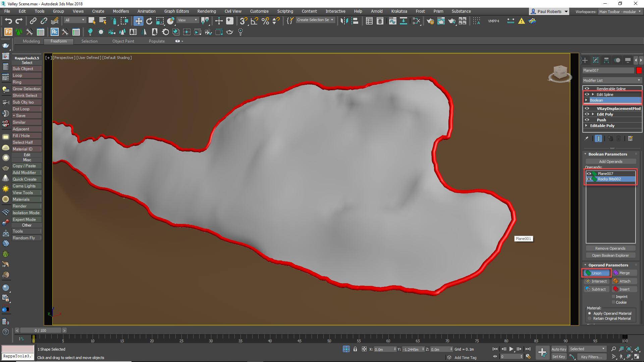Screen dimensions: 644x362
Task: Click the Pin Stack icon below the modifier list
Action: (x=598, y=138)
